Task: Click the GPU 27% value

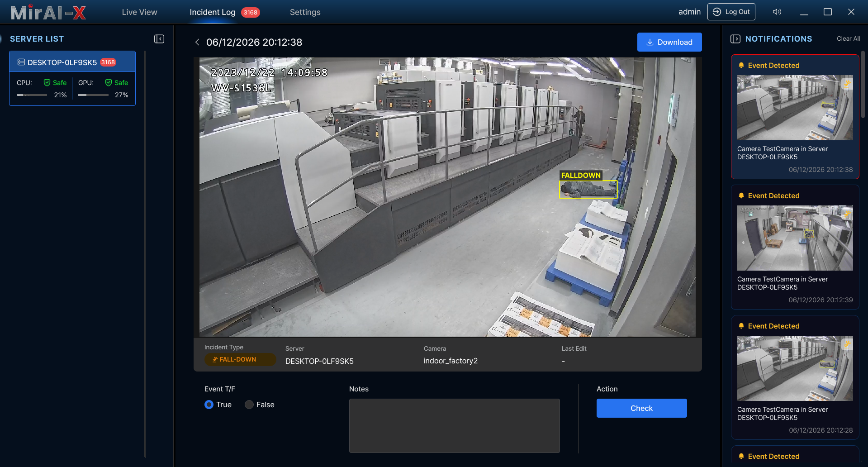Action: (x=121, y=95)
